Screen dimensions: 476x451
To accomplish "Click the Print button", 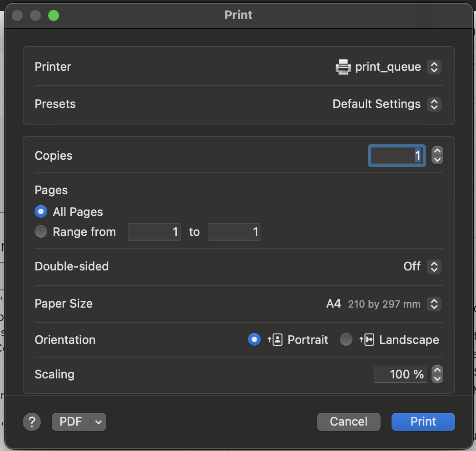I will click(x=423, y=422).
